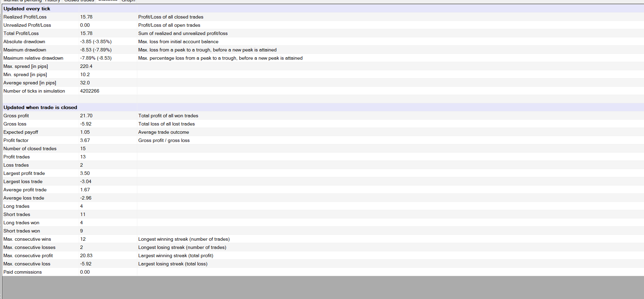This screenshot has width=644, height=299.
Task: Click 'Longest losing streak (number of trades)' text
Action: pyautogui.click(x=182, y=247)
